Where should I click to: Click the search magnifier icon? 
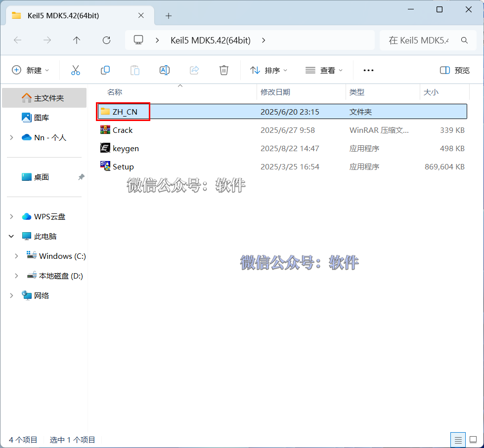pos(464,40)
